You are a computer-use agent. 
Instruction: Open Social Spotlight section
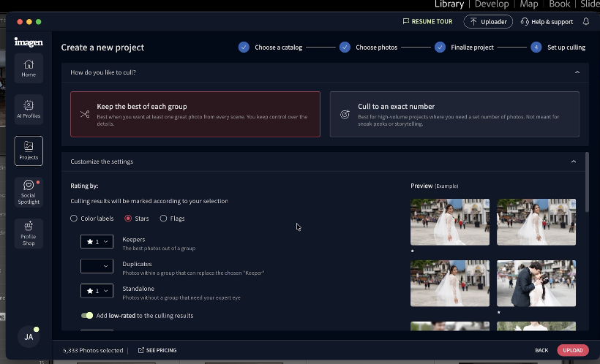click(29, 191)
